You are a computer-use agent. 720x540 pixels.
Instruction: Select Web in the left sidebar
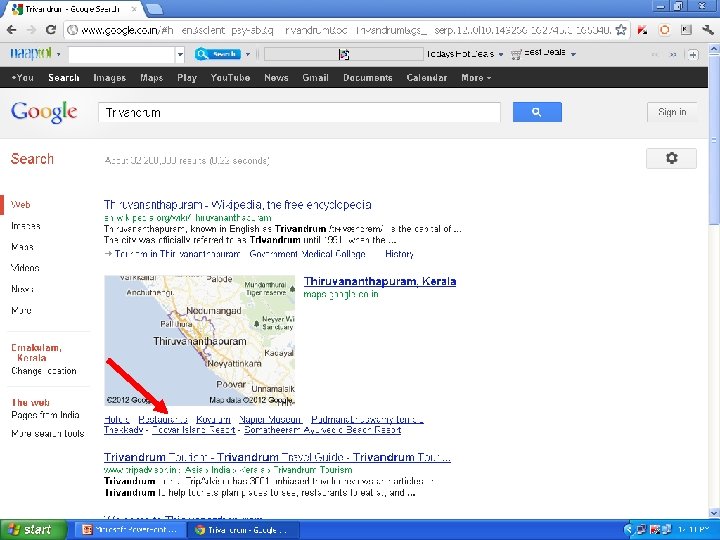pyautogui.click(x=21, y=204)
